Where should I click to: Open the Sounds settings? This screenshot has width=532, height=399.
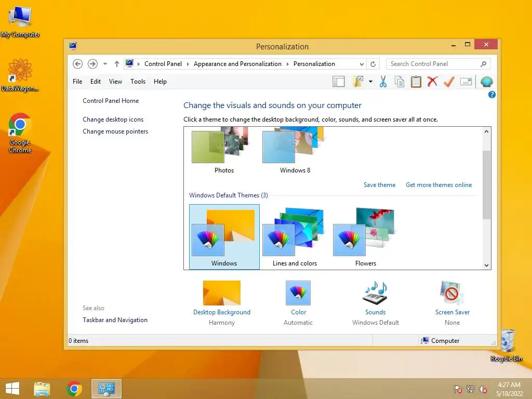pyautogui.click(x=375, y=302)
